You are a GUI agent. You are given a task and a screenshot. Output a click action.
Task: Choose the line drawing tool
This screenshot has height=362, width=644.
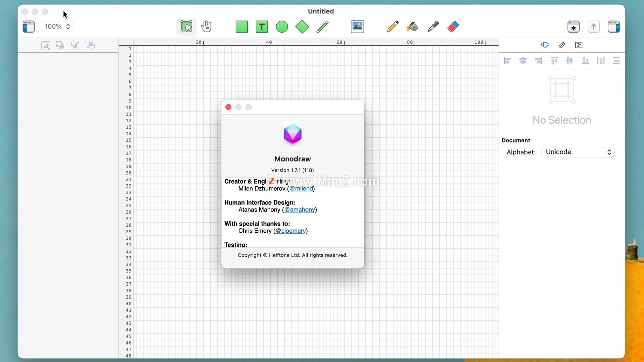[322, 26]
